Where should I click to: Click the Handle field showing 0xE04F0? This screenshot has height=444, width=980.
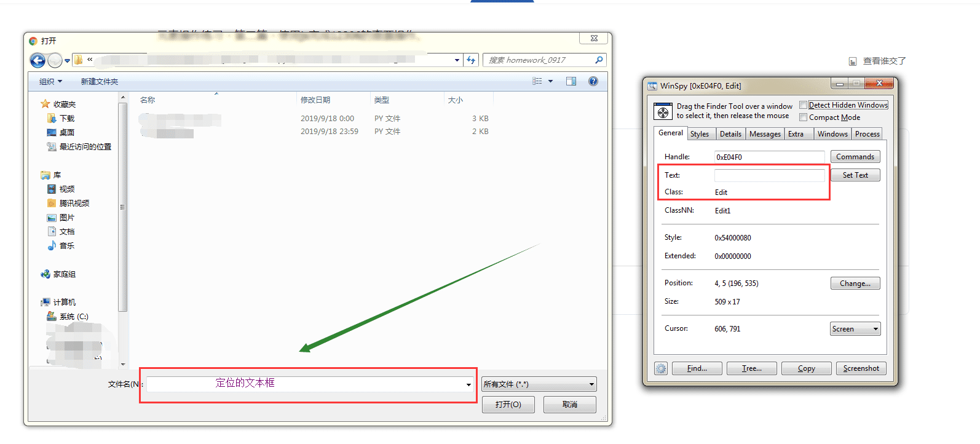coord(769,157)
